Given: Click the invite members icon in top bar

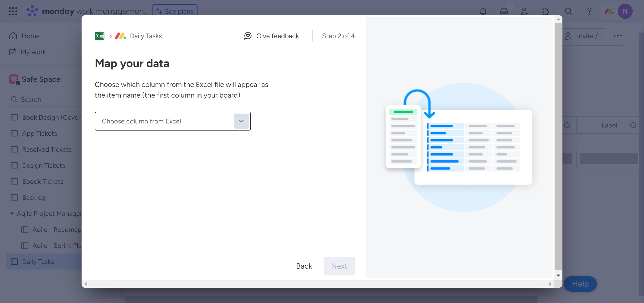Looking at the screenshot, I should tap(524, 11).
